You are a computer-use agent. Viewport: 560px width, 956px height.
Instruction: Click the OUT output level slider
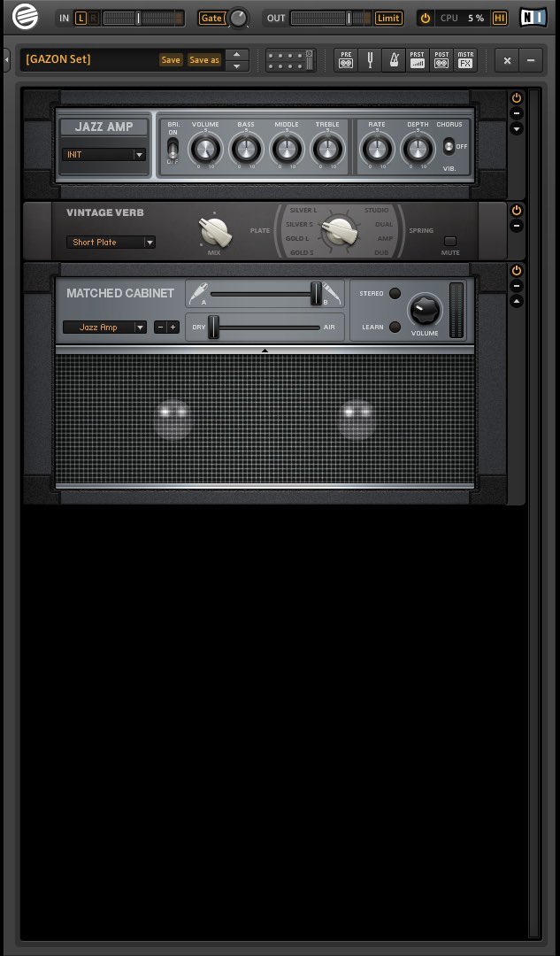click(331, 19)
